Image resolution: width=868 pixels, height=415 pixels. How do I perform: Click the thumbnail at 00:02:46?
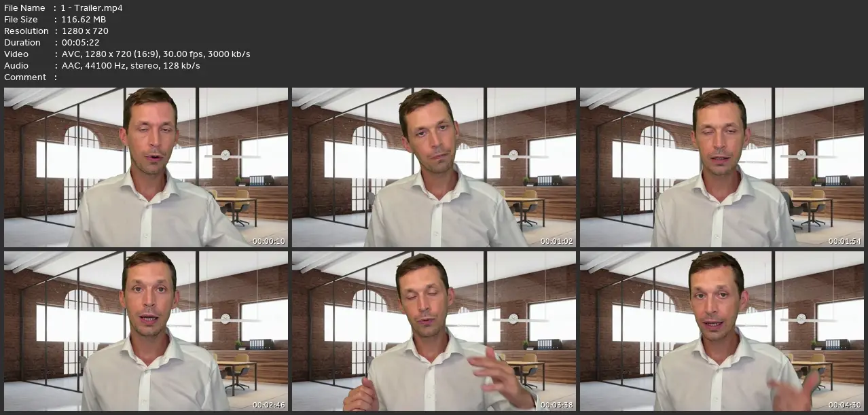pos(146,331)
